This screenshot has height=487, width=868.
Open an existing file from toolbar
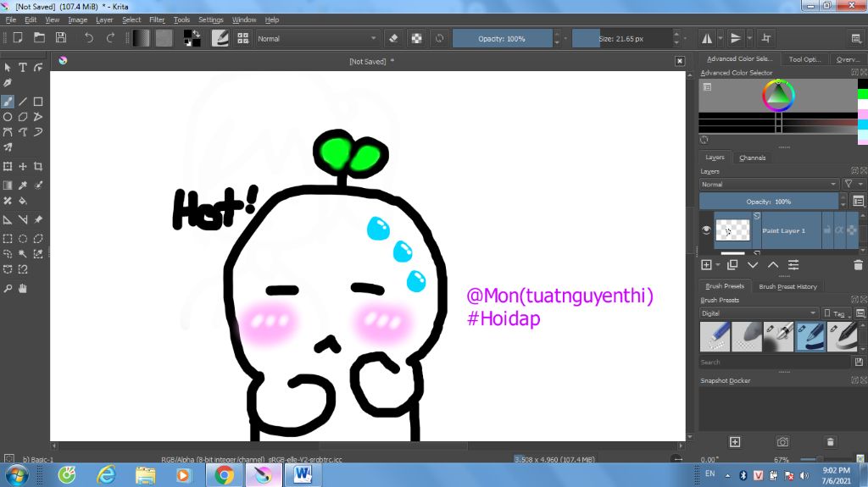[39, 37]
